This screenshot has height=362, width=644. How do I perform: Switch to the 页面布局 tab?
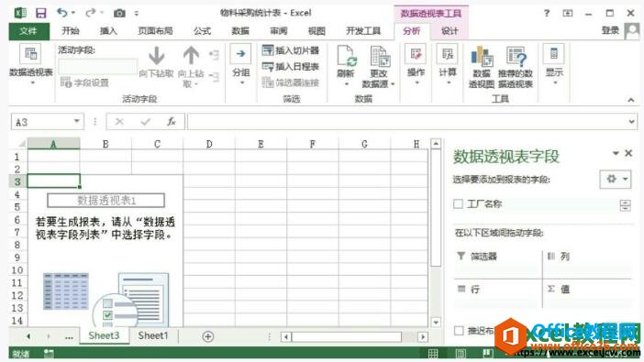(x=155, y=31)
